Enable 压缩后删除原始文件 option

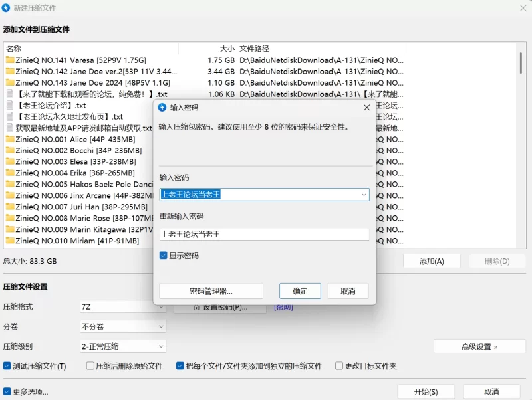point(90,366)
